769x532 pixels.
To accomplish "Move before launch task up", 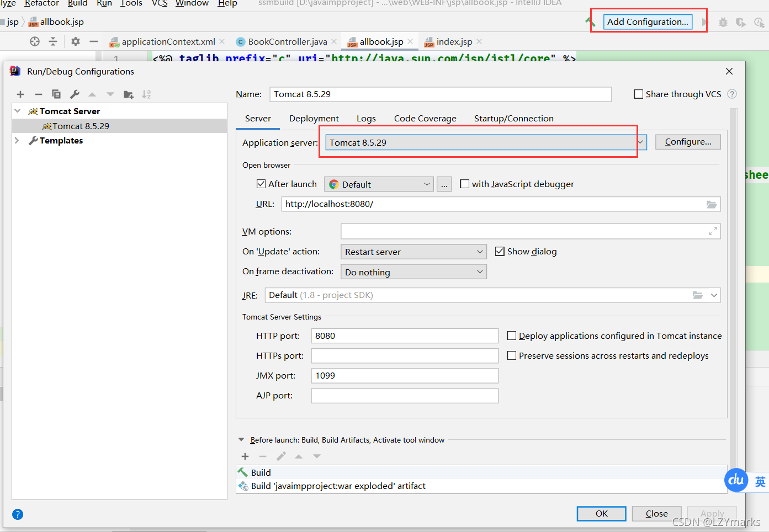I will pos(299,456).
